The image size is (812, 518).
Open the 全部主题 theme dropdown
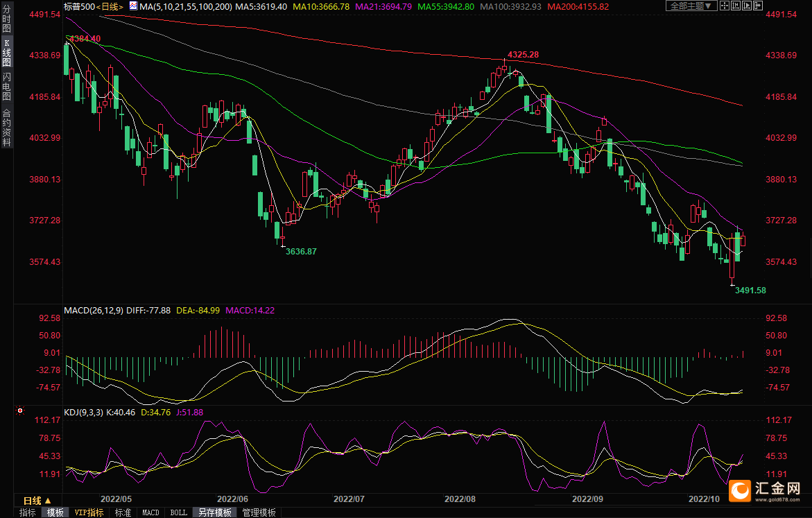689,6
